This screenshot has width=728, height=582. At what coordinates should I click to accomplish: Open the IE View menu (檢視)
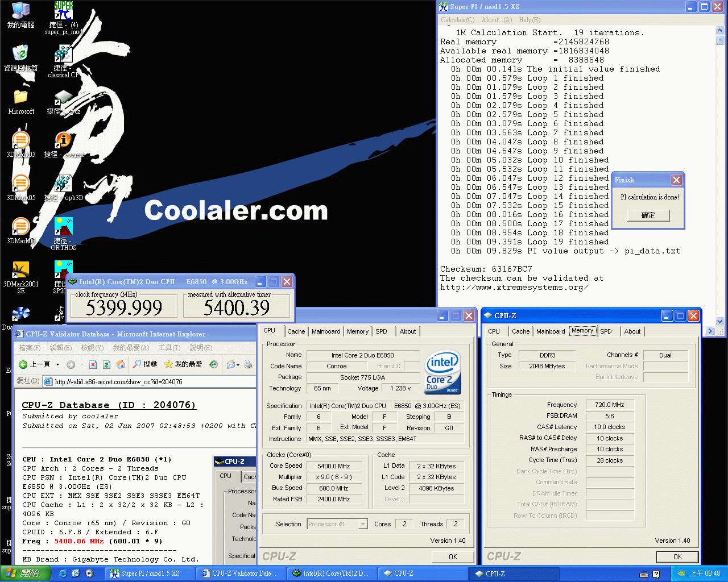click(92, 348)
